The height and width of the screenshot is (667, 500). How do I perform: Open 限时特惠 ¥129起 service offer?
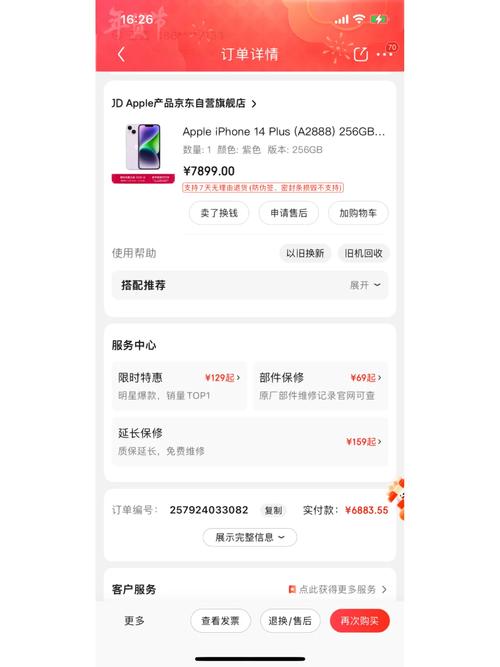pyautogui.click(x=179, y=386)
